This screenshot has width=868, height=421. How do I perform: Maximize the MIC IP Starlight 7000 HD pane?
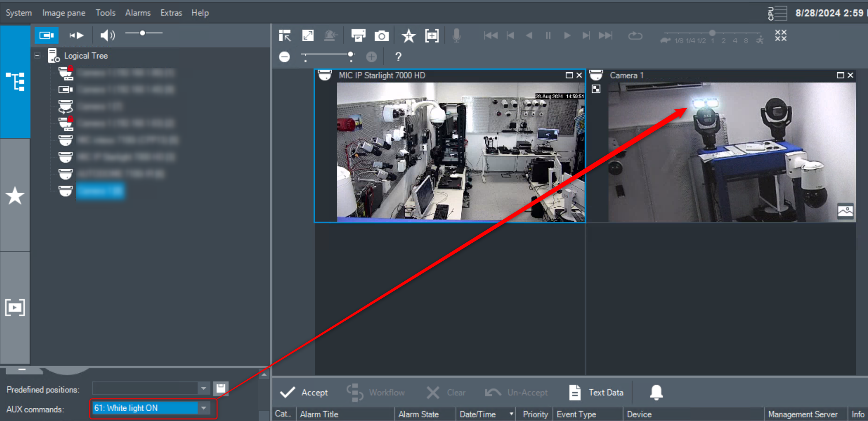569,75
